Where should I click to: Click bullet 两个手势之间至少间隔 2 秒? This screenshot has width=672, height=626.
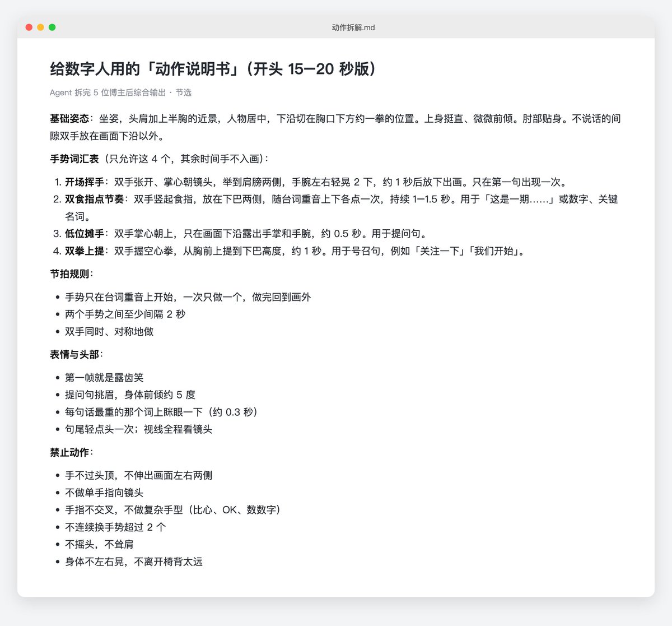click(x=125, y=314)
